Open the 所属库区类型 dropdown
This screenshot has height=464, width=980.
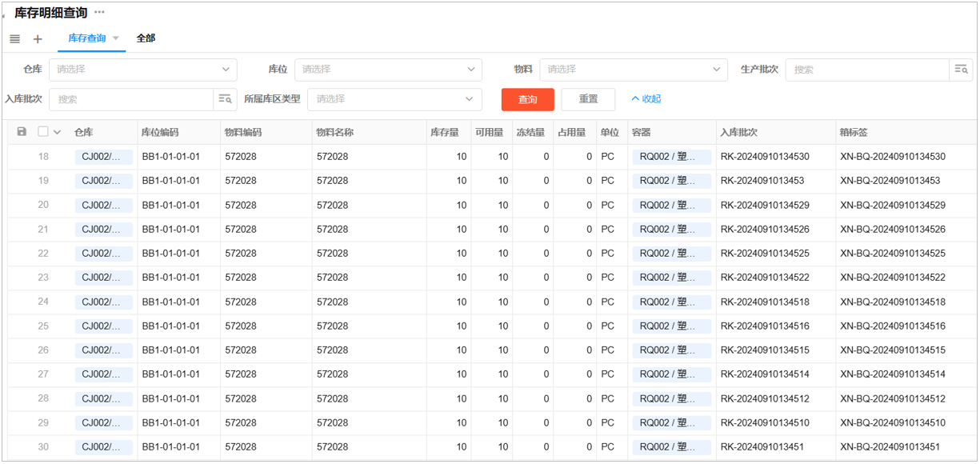click(x=394, y=99)
